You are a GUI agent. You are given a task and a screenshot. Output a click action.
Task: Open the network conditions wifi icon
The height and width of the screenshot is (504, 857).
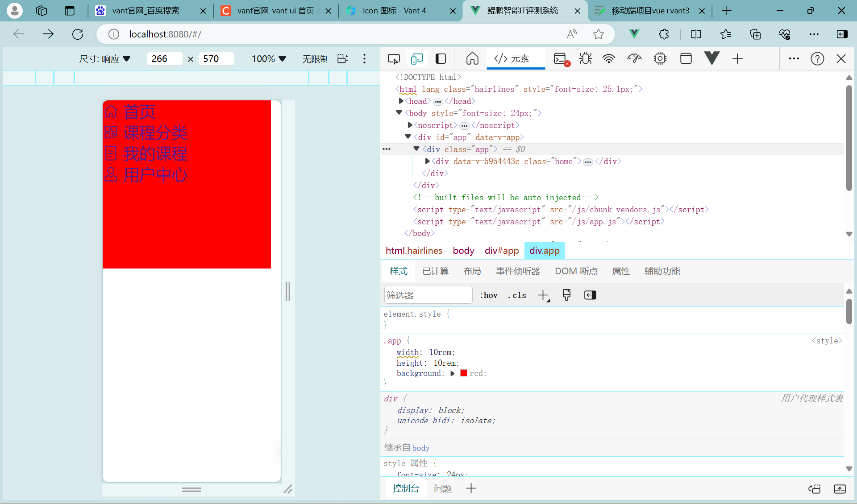(x=609, y=58)
